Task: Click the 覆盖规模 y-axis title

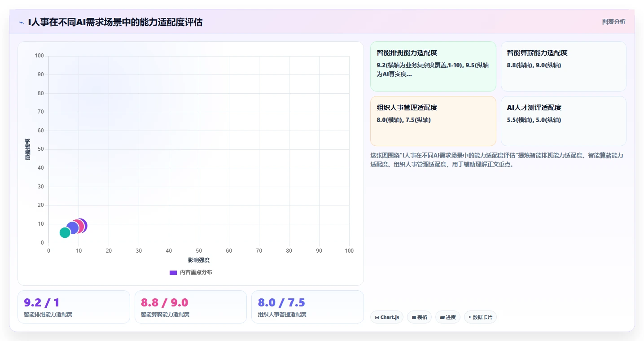Action: pos(28,149)
